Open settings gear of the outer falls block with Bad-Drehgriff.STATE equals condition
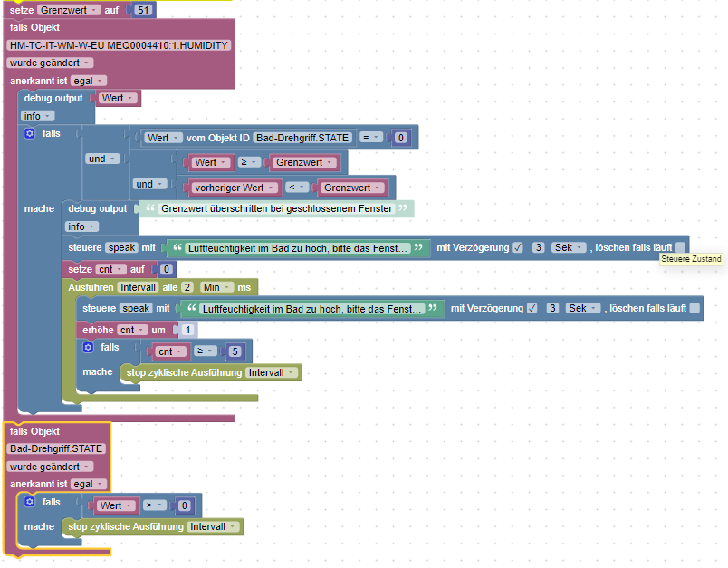 (30, 134)
